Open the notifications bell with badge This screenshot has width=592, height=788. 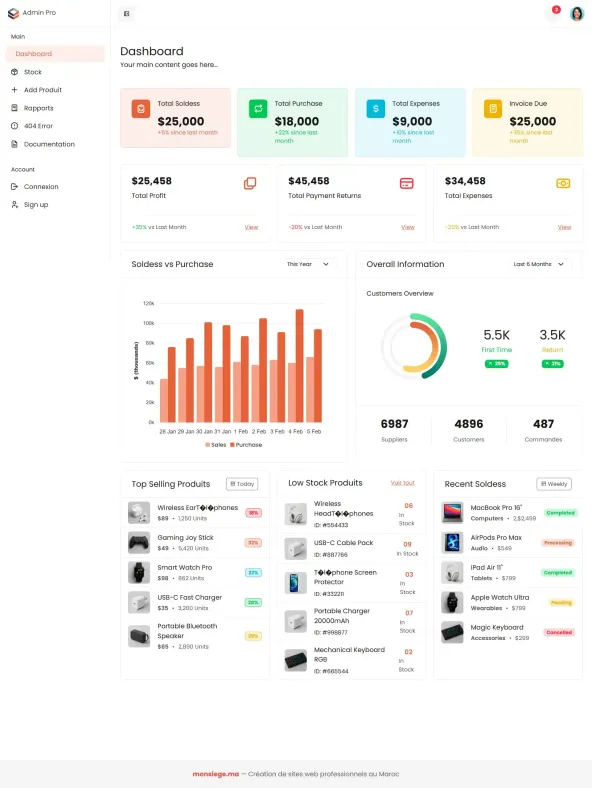(x=553, y=13)
